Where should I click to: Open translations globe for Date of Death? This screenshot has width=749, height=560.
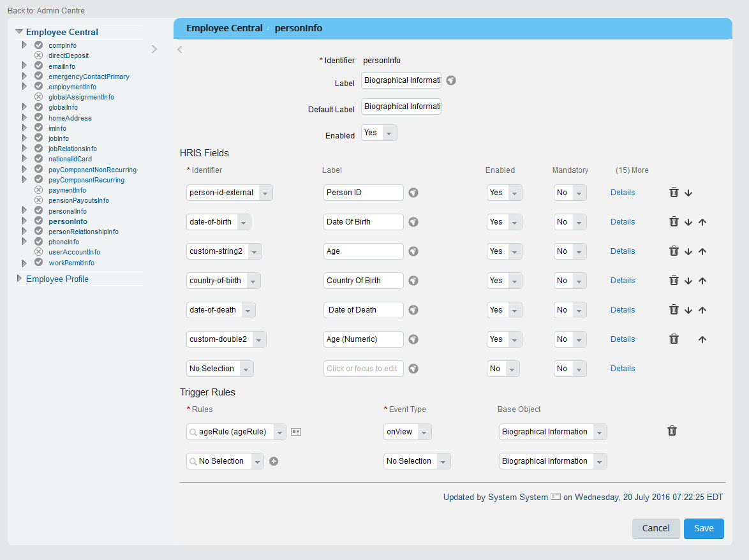click(x=413, y=310)
